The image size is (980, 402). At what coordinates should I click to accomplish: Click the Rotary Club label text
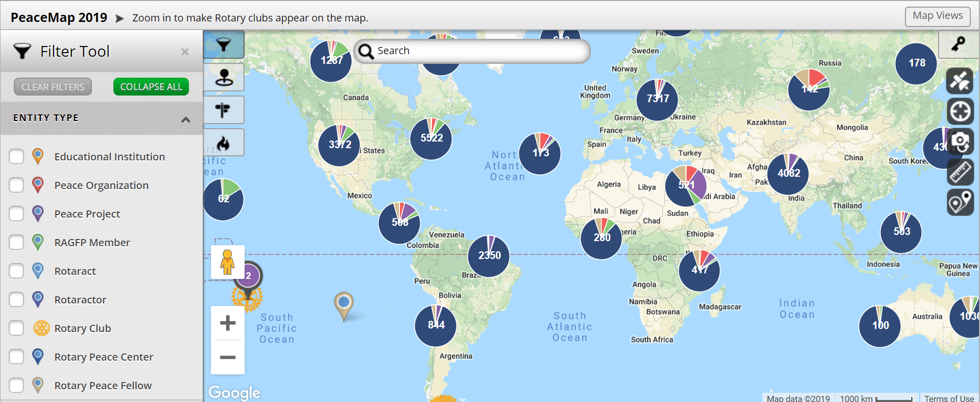coord(83,328)
